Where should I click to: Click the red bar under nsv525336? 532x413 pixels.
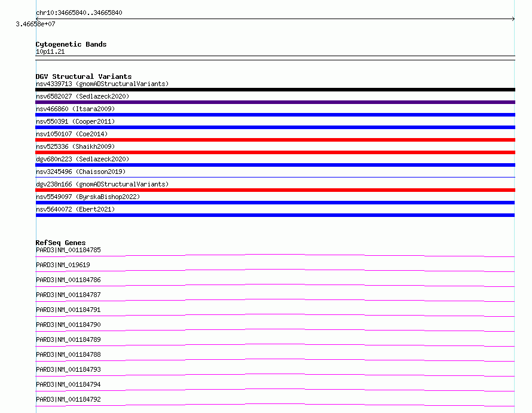[275, 152]
